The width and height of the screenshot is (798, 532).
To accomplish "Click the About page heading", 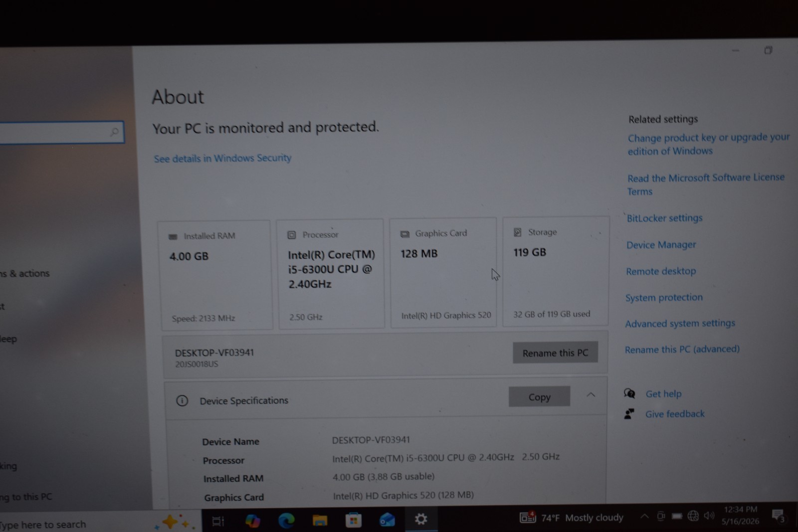I will click(x=178, y=97).
